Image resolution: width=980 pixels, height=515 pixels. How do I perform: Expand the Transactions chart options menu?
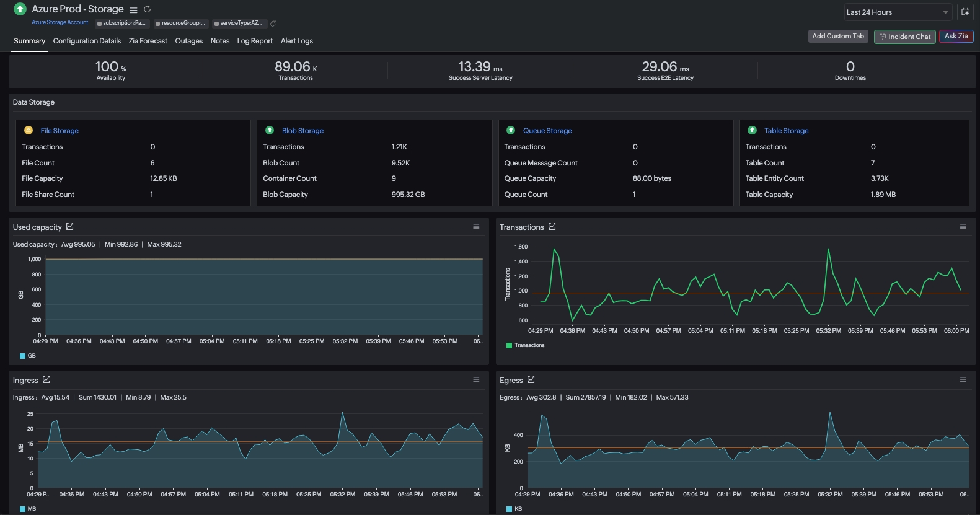click(x=963, y=226)
